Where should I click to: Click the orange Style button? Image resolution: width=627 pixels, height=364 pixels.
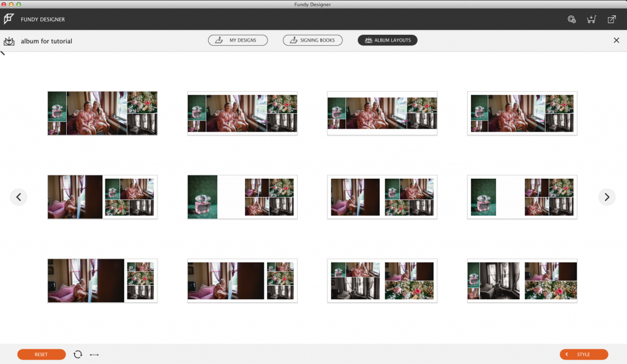(x=584, y=354)
